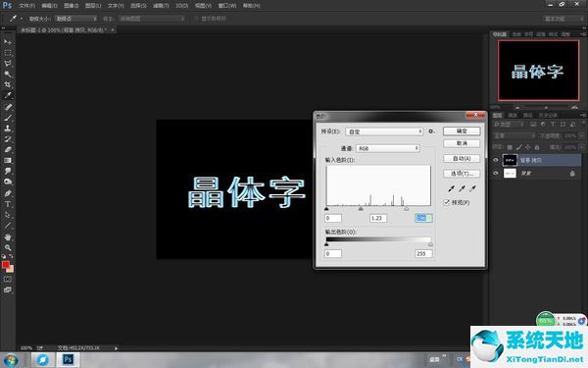Screen dimensions: 588x368
Task: Toggle lock position in Layers panel
Action: 527,147
